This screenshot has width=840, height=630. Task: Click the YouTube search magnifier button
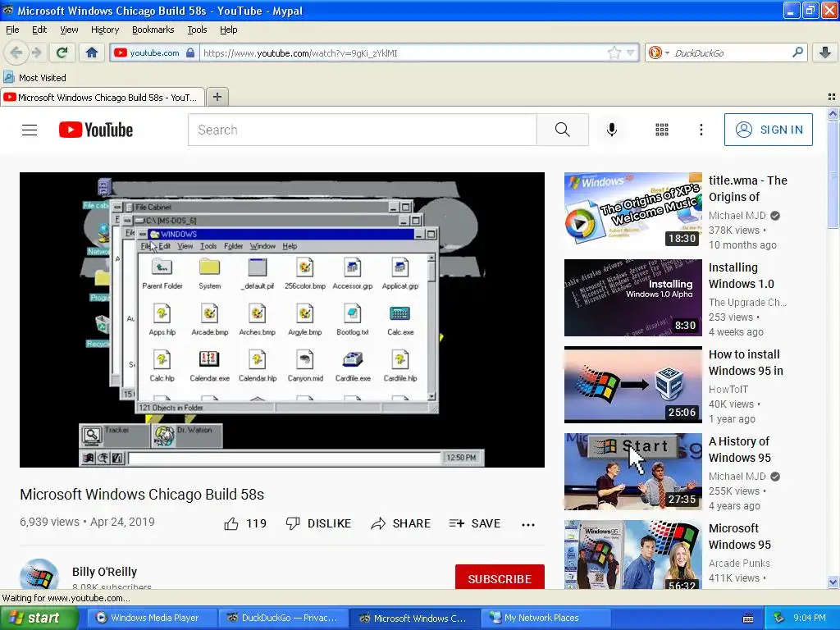tap(563, 130)
